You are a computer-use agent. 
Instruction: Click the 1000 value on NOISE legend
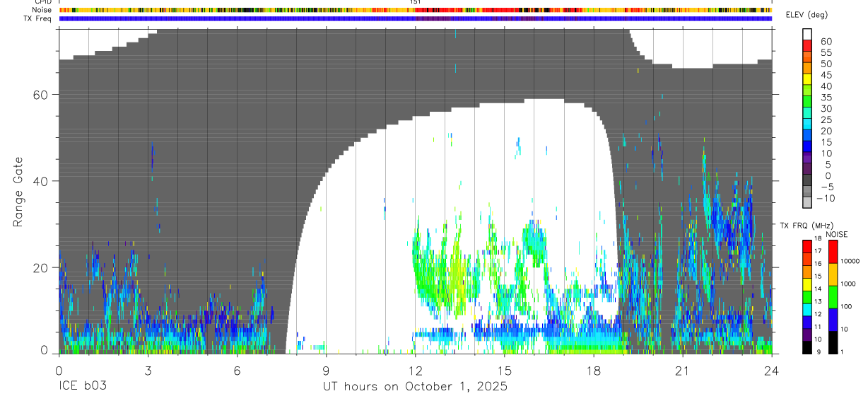click(x=849, y=284)
